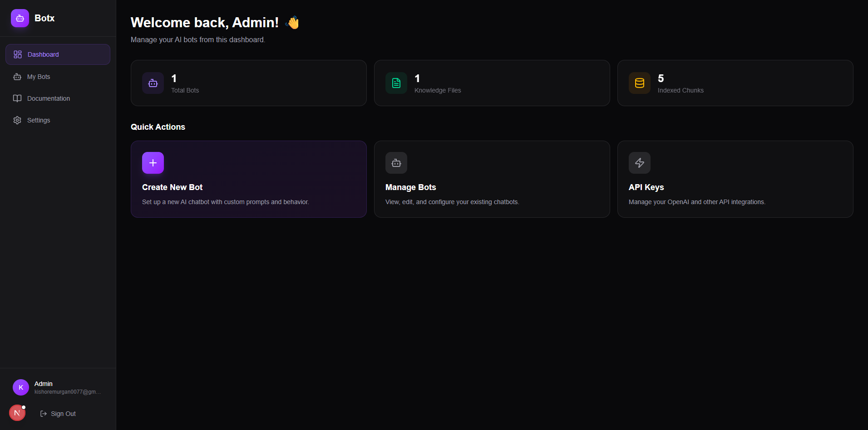This screenshot has height=430, width=868.
Task: Click the book icon beside Documentation
Action: (x=17, y=98)
